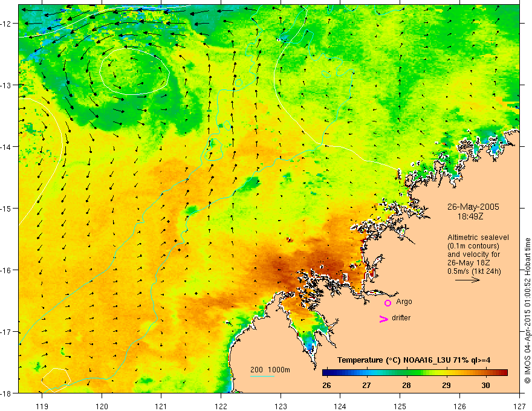532x411 pixels.
Task: Click the '29' value on temperature scale
Action: pos(447,385)
